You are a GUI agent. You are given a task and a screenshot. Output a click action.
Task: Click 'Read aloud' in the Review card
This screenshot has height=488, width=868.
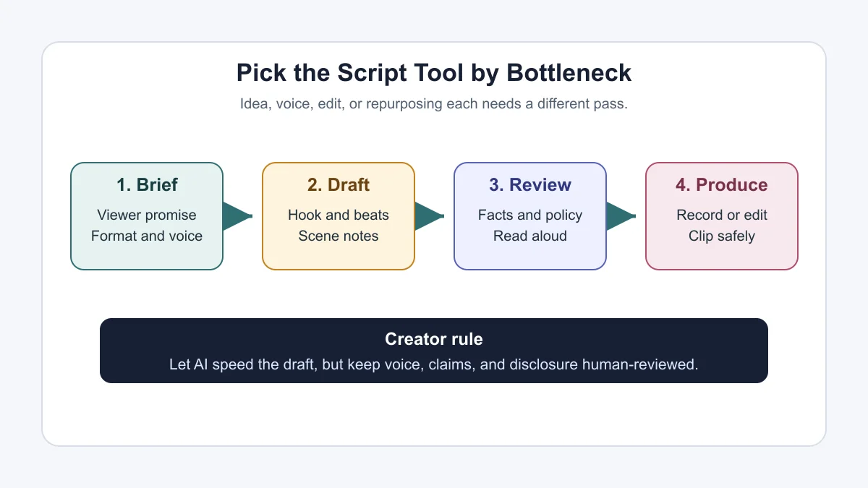(530, 236)
